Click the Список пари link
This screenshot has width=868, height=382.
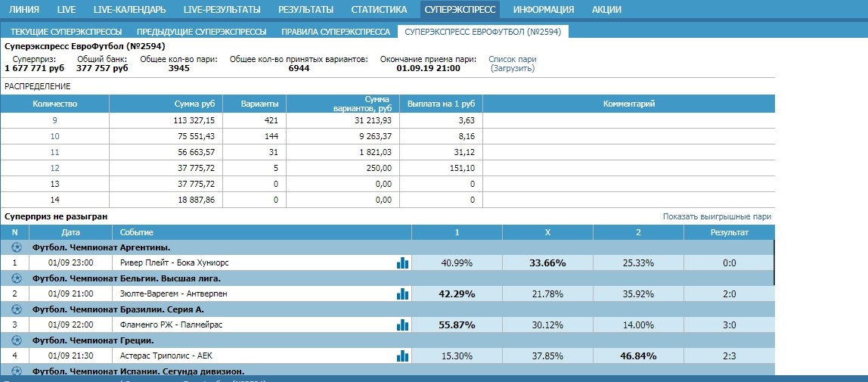[x=513, y=59]
